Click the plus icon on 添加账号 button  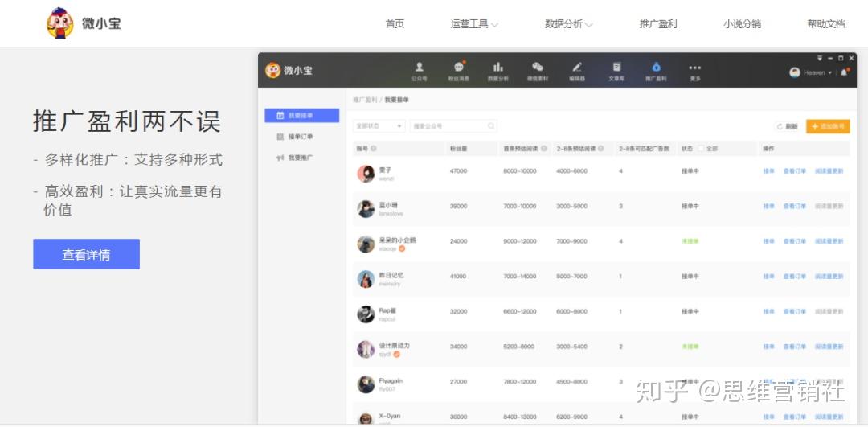click(814, 127)
